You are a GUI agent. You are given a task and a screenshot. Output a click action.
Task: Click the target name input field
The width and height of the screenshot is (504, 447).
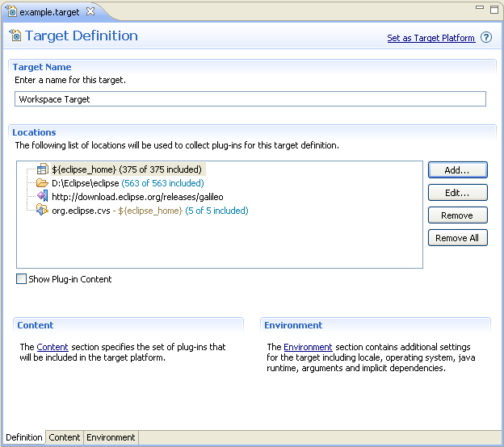pos(250,99)
